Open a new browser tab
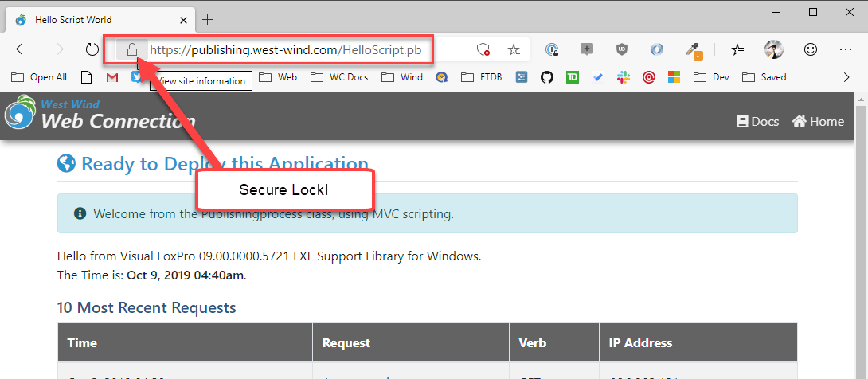The height and width of the screenshot is (379, 868). click(208, 19)
